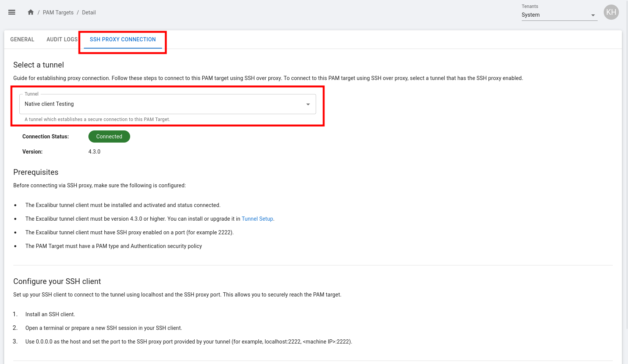Open the Audit Logs tab
Image resolution: width=628 pixels, height=364 pixels.
tap(62, 39)
